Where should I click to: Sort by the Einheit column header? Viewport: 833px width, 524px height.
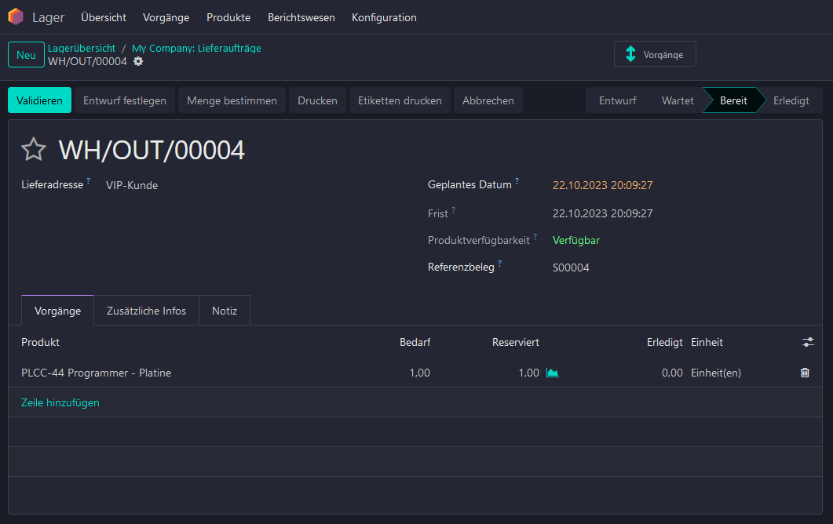pyautogui.click(x=707, y=342)
